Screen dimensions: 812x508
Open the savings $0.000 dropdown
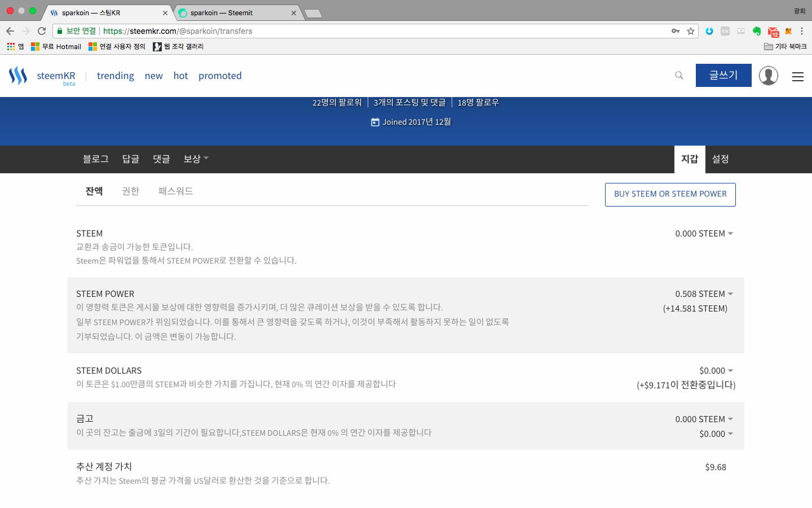[716, 434]
